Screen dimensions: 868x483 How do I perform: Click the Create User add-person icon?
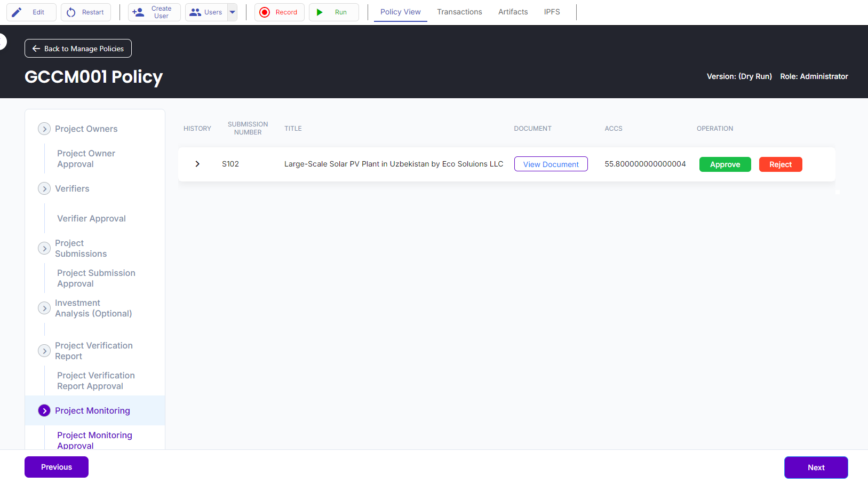(x=138, y=12)
